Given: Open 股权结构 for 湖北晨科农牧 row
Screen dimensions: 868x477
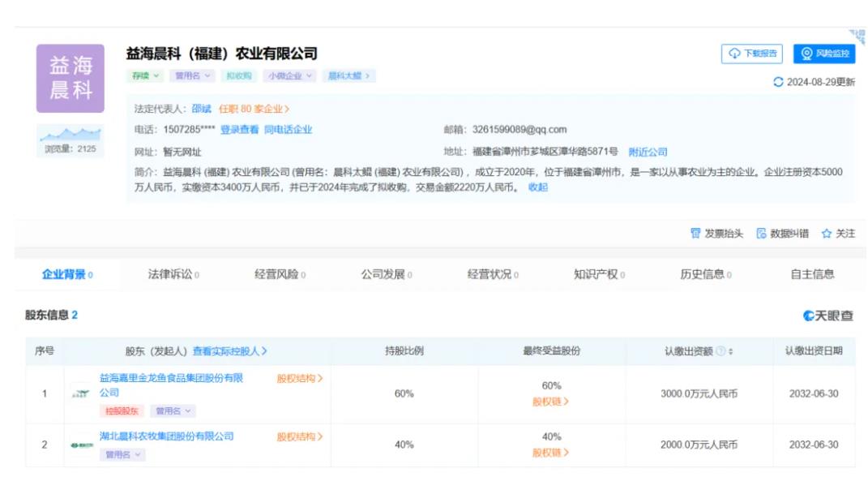Looking at the screenshot, I should 300,436.
